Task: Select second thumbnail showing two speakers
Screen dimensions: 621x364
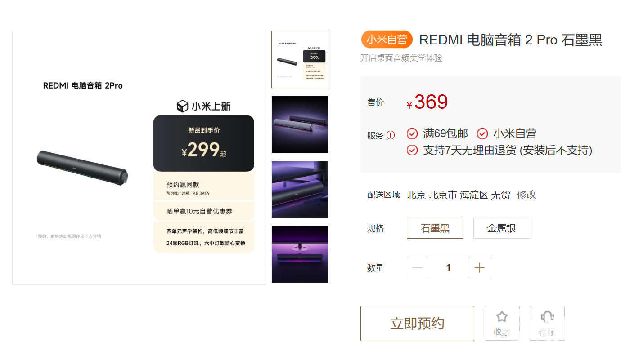Action: (300, 124)
